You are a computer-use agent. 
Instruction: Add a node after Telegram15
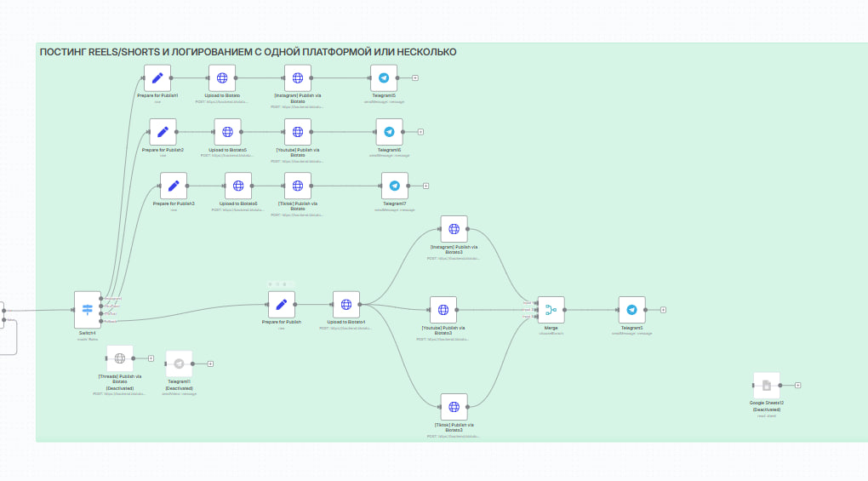(415, 78)
